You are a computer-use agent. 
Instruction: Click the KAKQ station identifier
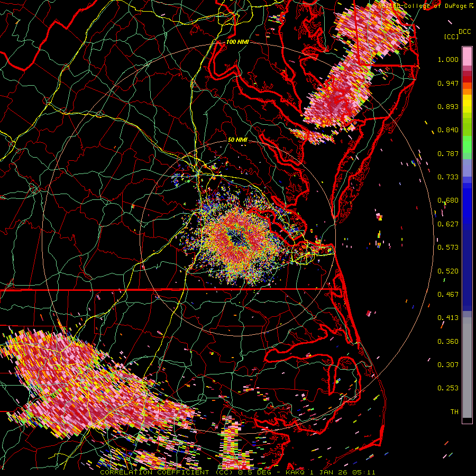tap(296, 472)
